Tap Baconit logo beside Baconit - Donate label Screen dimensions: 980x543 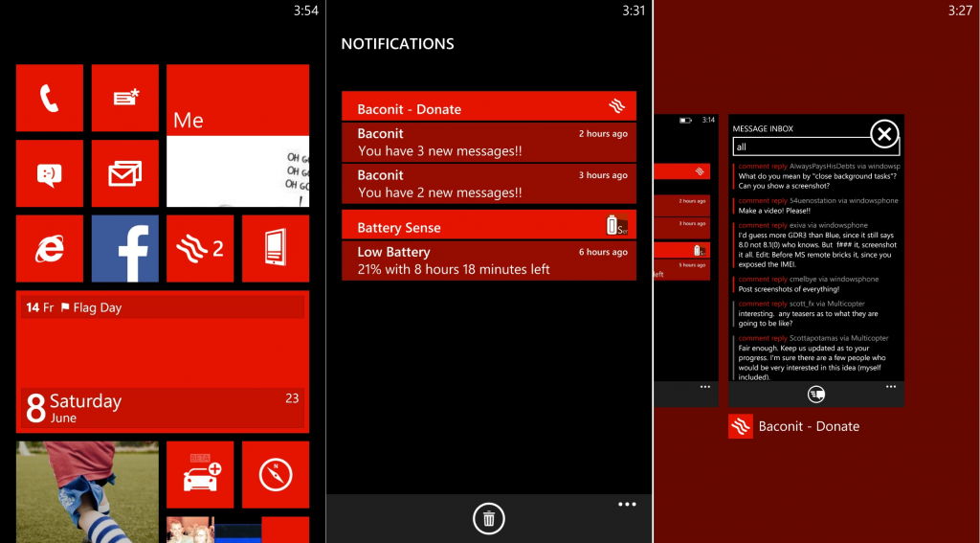741,426
